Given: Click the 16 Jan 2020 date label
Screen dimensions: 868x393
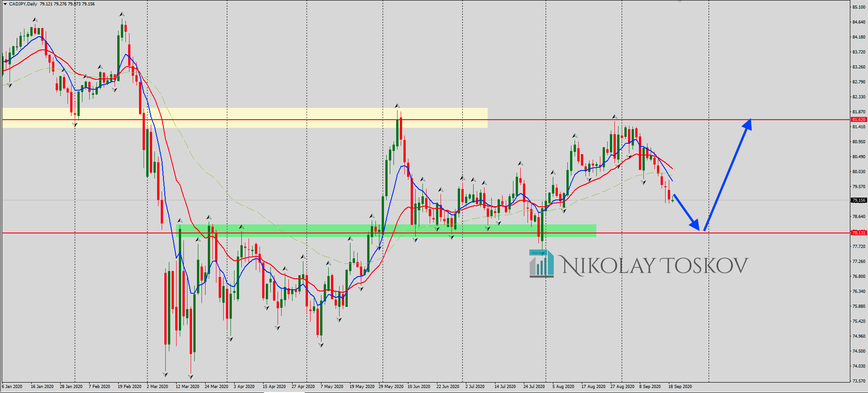Looking at the screenshot, I should click(x=42, y=387).
